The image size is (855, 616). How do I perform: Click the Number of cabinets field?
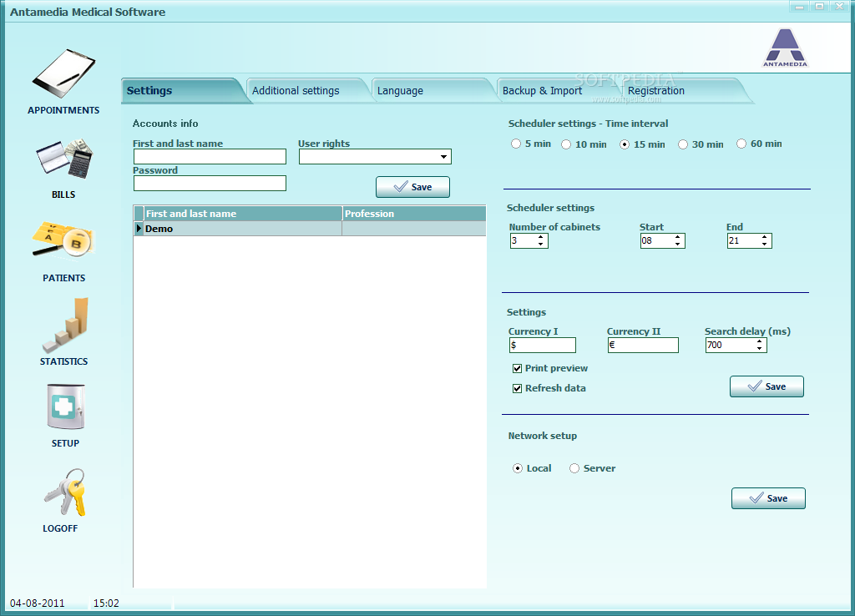pyautogui.click(x=523, y=240)
